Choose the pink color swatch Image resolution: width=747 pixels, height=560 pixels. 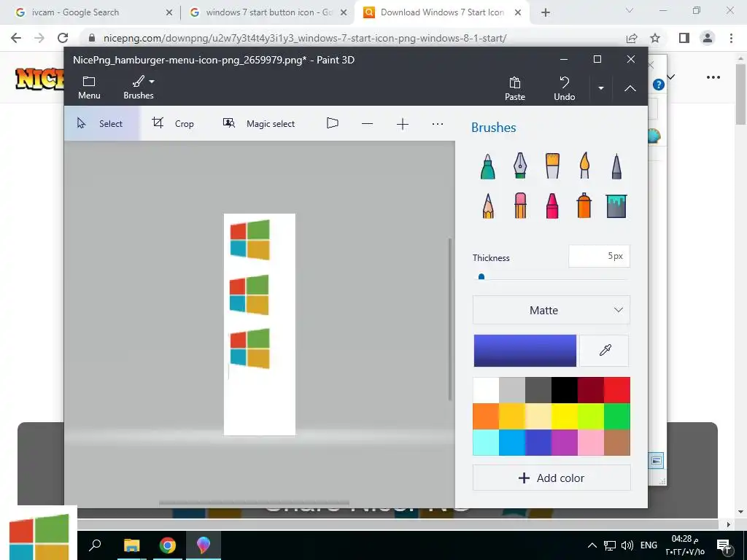coord(591,443)
